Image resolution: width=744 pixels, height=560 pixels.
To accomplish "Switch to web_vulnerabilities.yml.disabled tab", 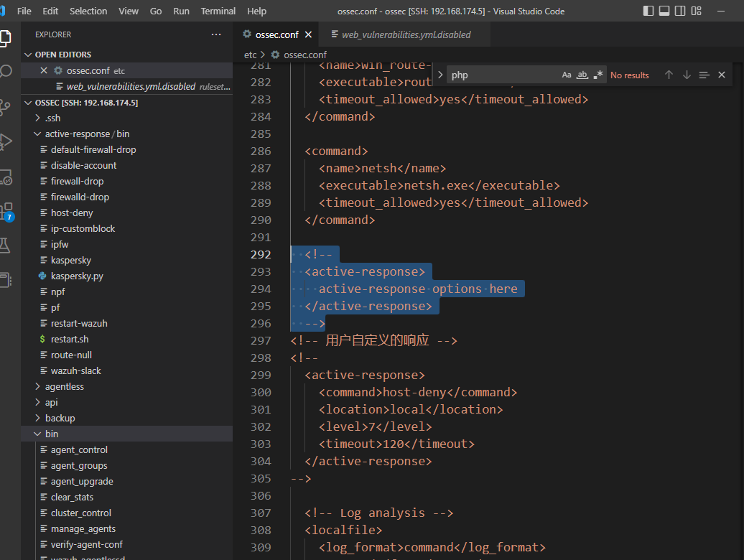I will tap(406, 34).
